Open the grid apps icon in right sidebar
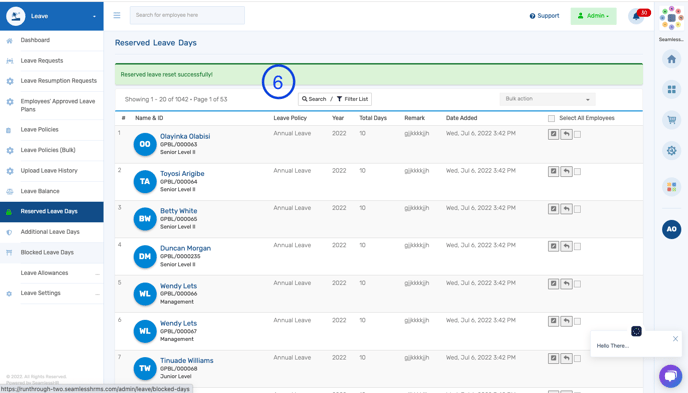Screen dimensions: 688x393 click(671, 89)
